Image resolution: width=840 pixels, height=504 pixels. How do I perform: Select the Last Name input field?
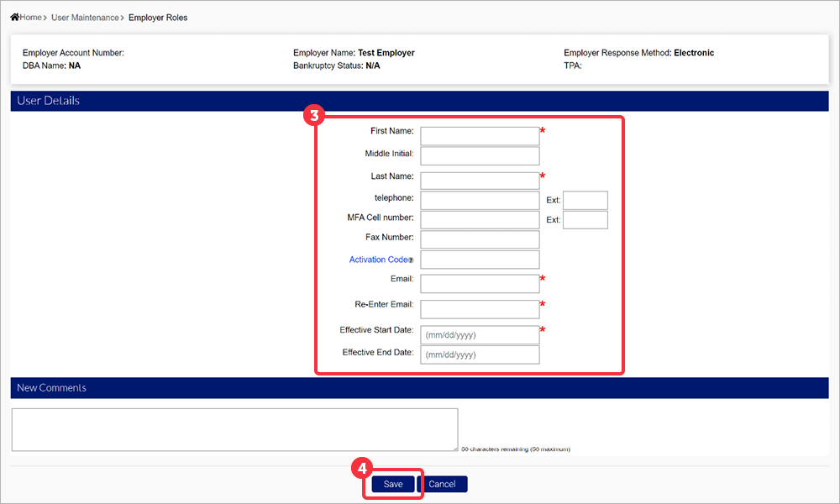(479, 181)
